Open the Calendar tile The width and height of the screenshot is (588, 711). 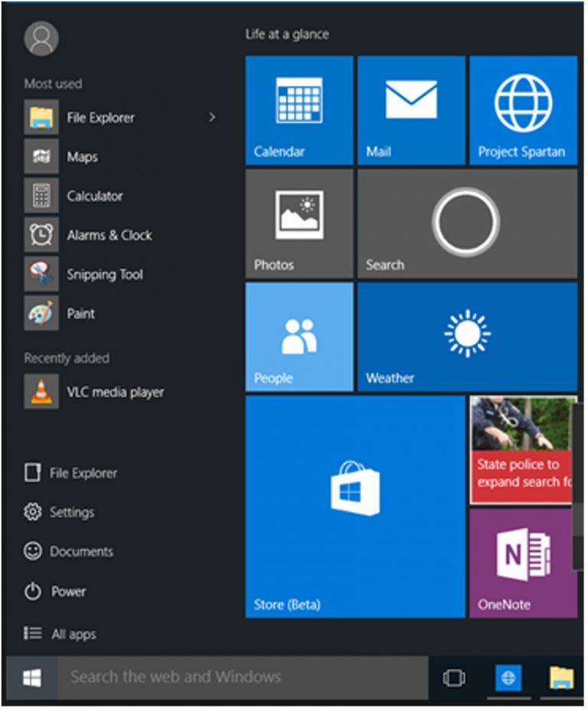coord(299,110)
